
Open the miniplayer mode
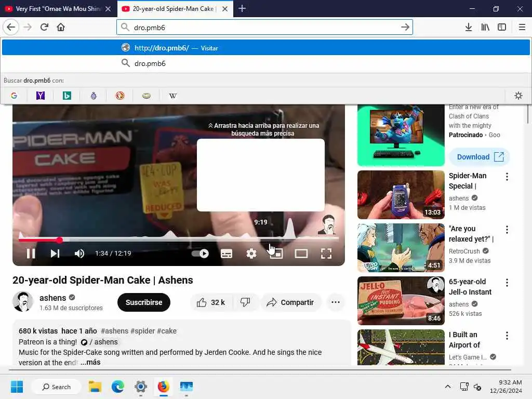pos(276,254)
